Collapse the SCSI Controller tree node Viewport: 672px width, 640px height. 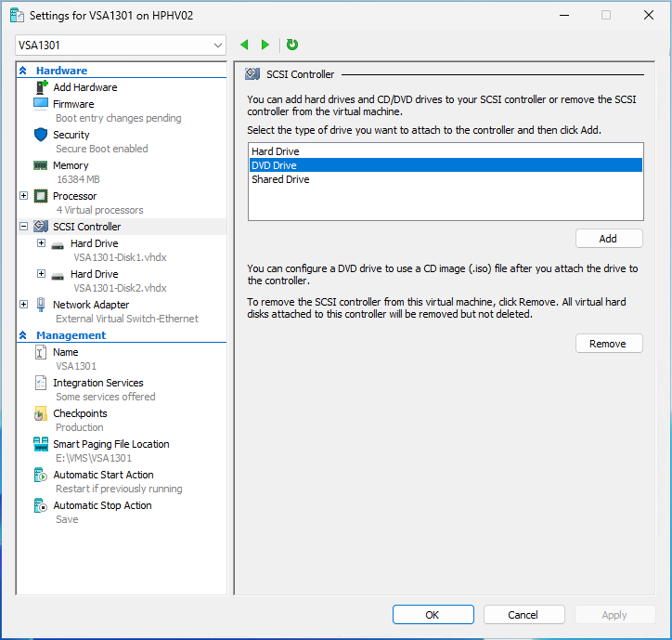pos(23,227)
